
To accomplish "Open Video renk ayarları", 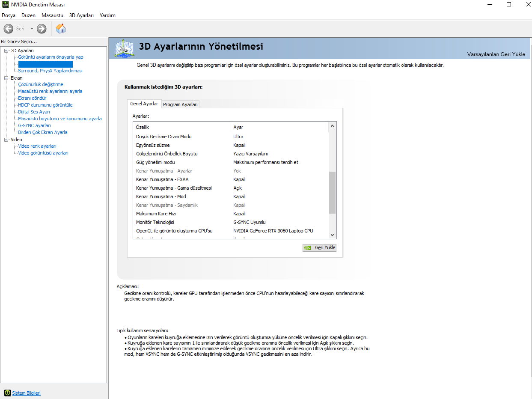I will pos(37,146).
